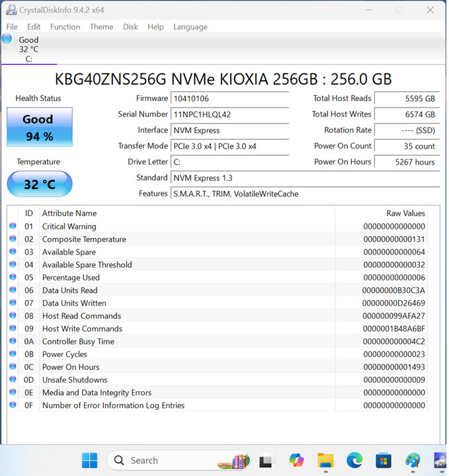The width and height of the screenshot is (449, 476).
Task: Click the 32 °C temperature button
Action: click(40, 184)
